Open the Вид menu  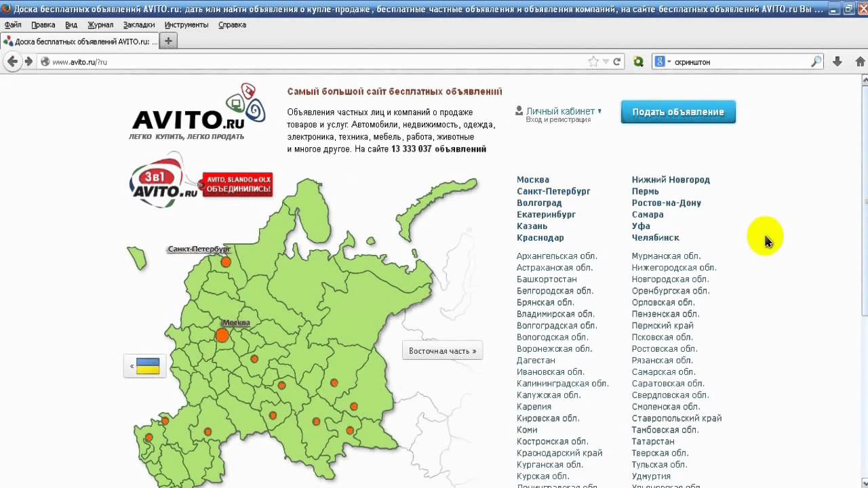[x=71, y=24]
